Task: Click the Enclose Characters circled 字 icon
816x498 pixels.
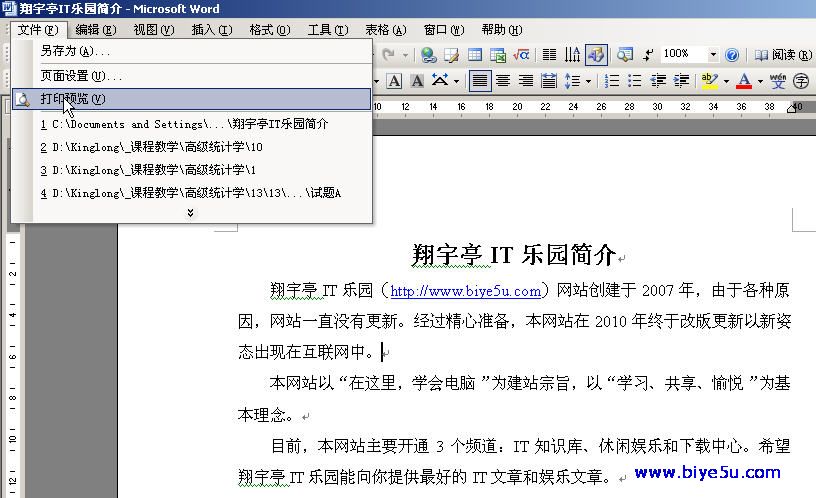Action: click(x=801, y=81)
